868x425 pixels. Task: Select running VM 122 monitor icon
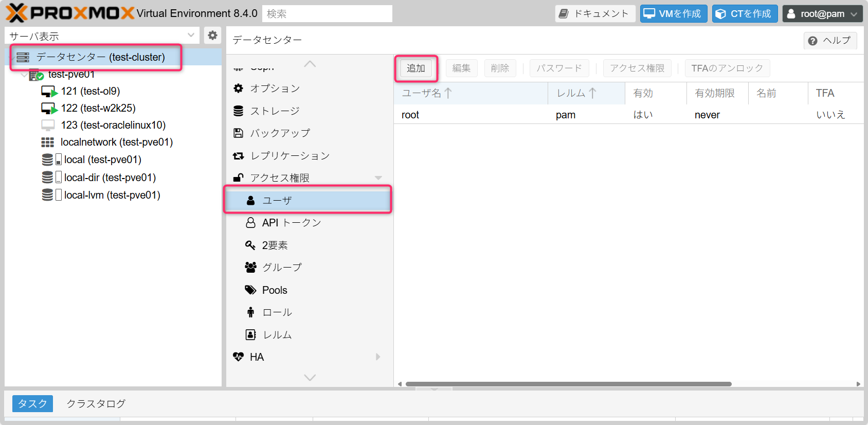pos(49,109)
